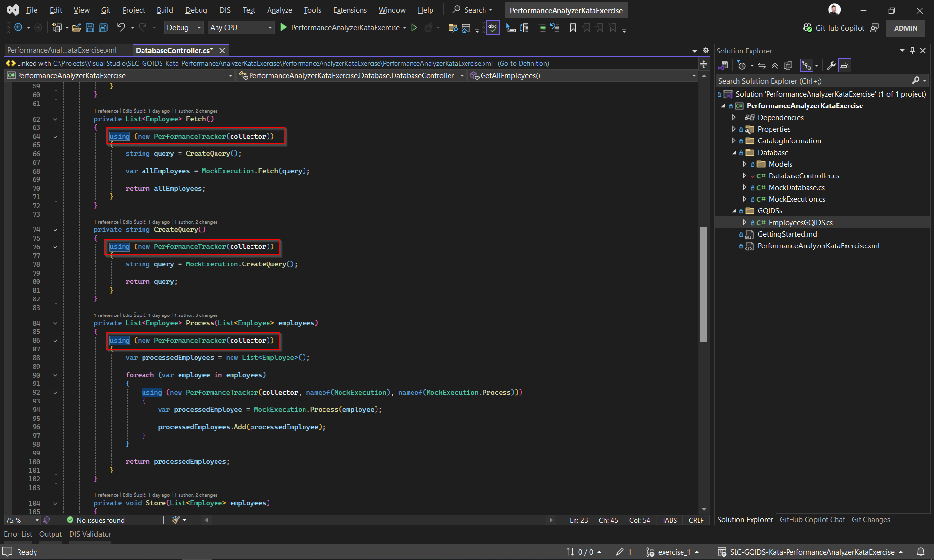Click the New Project toolbar icon

click(57, 28)
